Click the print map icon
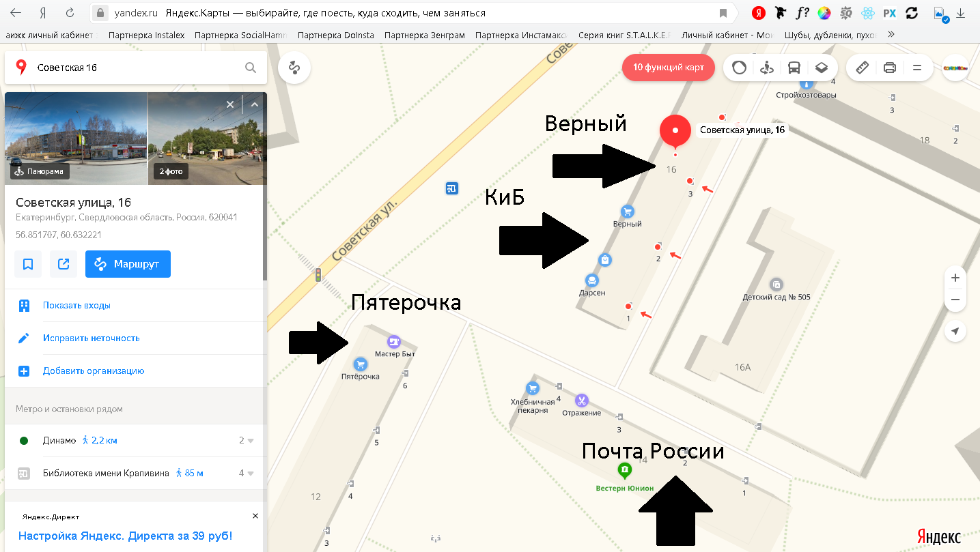Image resolution: width=980 pixels, height=552 pixels. coord(889,68)
